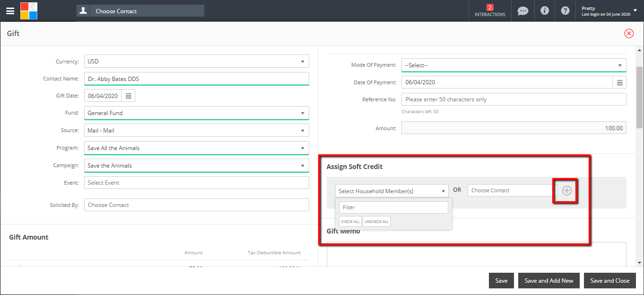Open the hamburger navigation menu
The image size is (644, 295).
[x=10, y=10]
